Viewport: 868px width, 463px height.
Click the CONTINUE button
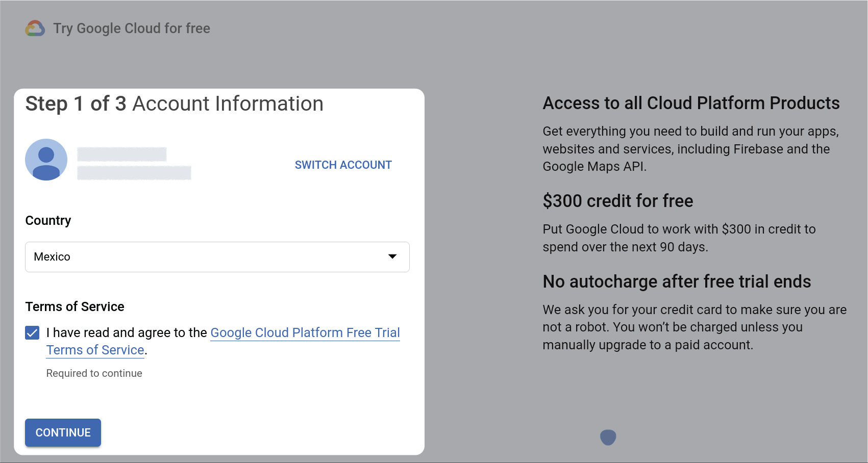63,432
